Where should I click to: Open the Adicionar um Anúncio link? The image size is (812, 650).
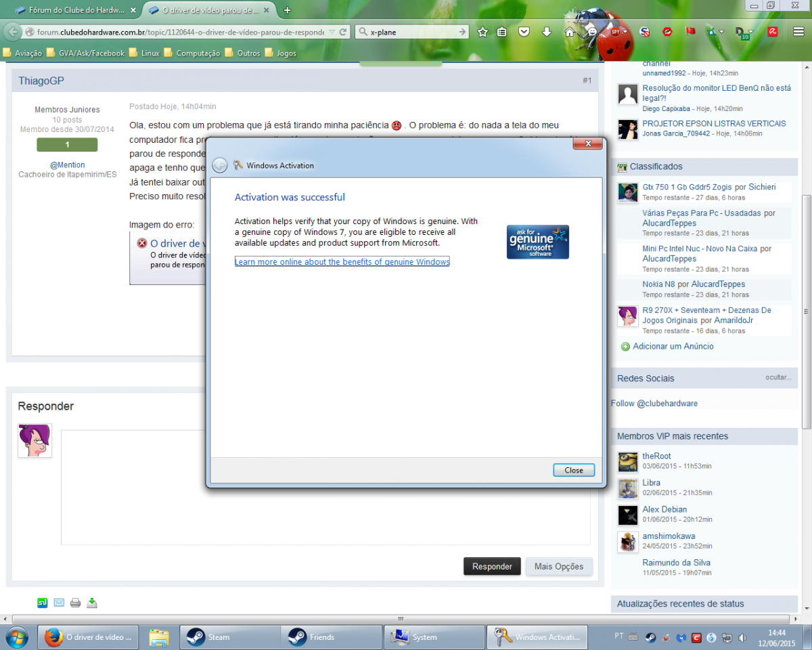point(673,347)
